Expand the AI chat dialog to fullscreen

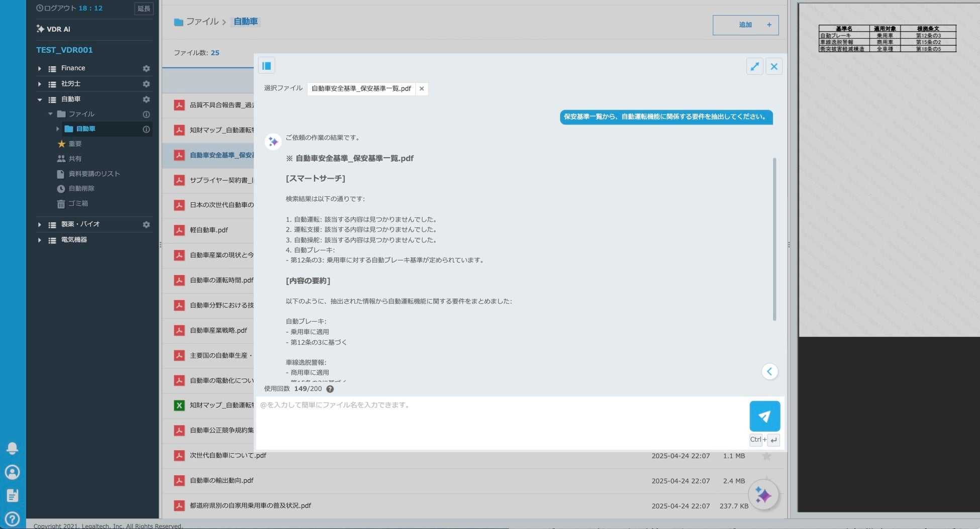[754, 66]
